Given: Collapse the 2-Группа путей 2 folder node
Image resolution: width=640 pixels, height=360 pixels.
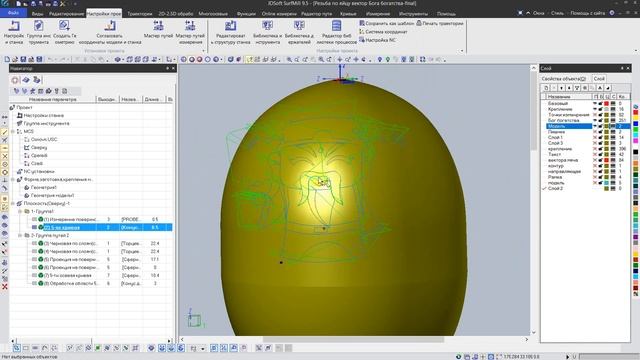Looking at the screenshot, I should (x=20, y=236).
